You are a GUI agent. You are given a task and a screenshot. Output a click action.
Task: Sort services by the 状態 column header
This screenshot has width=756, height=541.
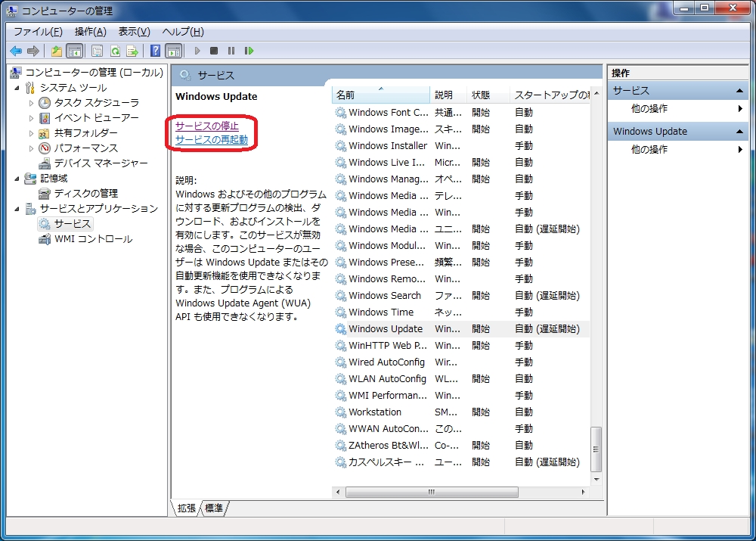(x=488, y=95)
